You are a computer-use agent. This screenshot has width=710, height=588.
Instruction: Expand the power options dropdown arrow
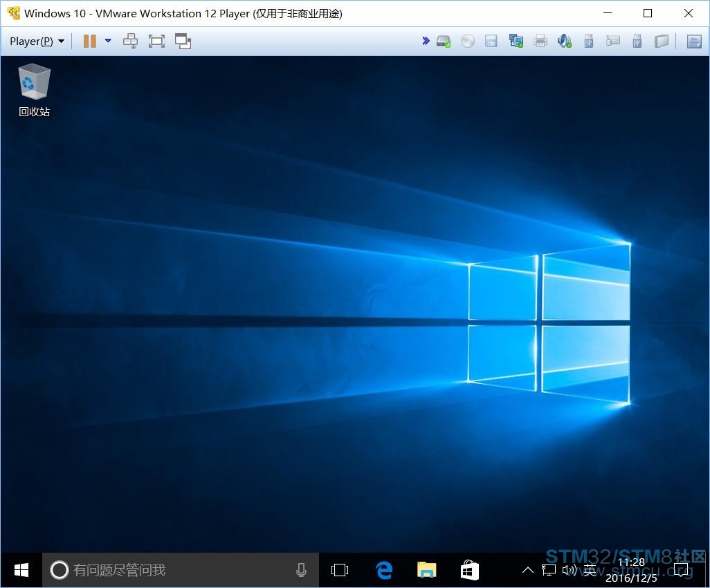108,41
